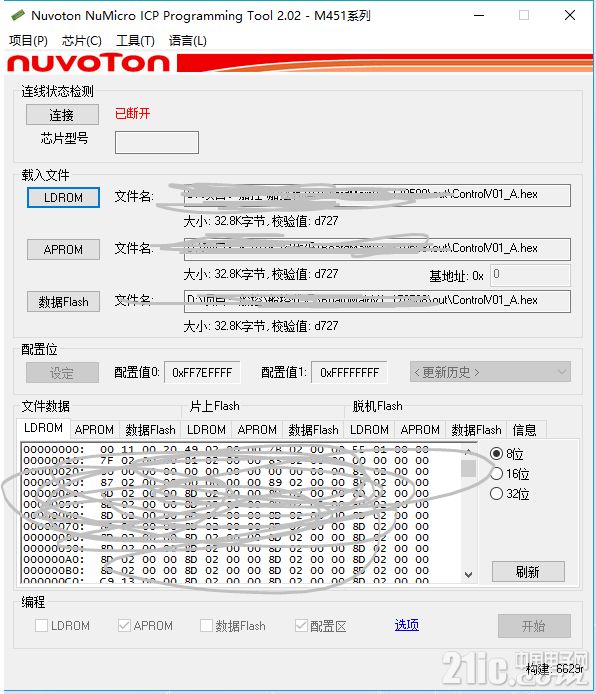Click the 数据Flash load file button

[63, 302]
